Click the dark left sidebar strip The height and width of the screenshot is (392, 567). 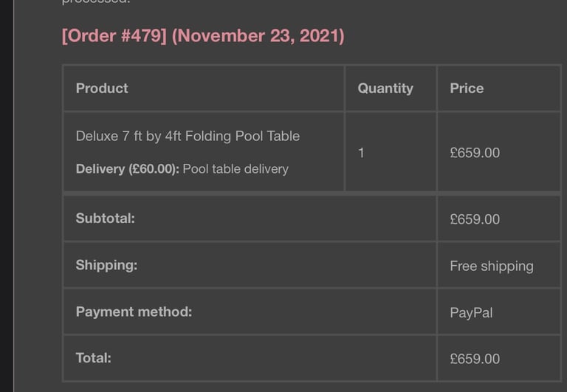(x=7, y=196)
